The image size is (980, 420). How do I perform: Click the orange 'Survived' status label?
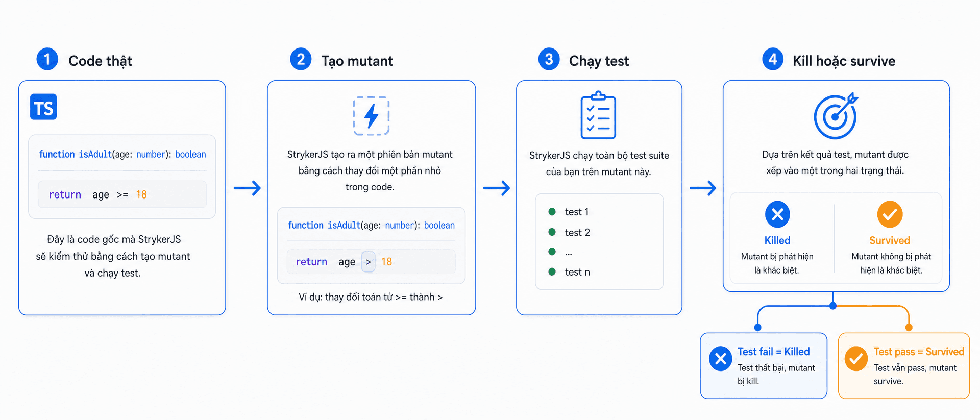(x=890, y=240)
